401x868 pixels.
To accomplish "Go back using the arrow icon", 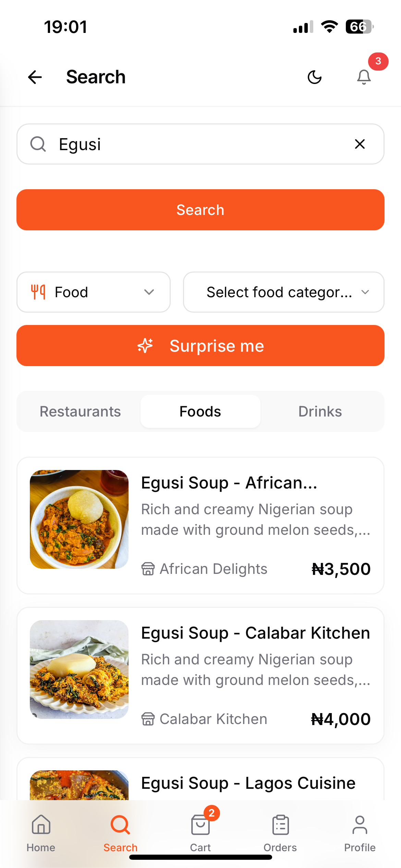I will (35, 77).
